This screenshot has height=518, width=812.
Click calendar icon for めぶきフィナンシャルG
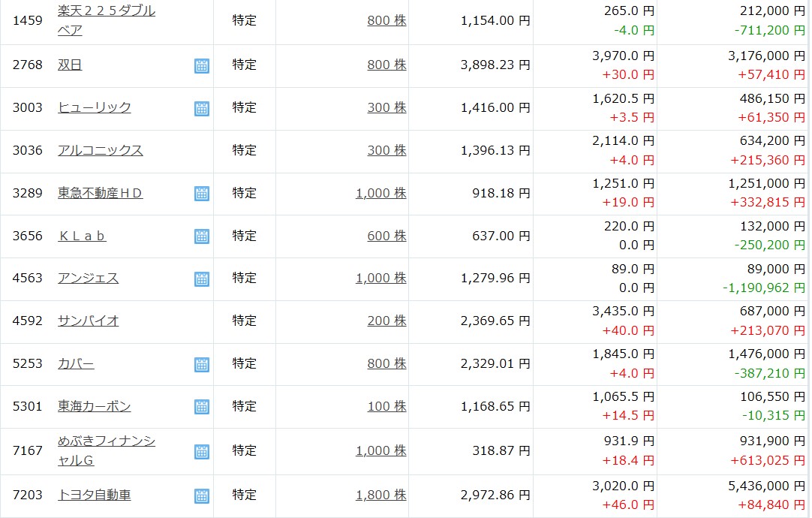[x=201, y=451]
